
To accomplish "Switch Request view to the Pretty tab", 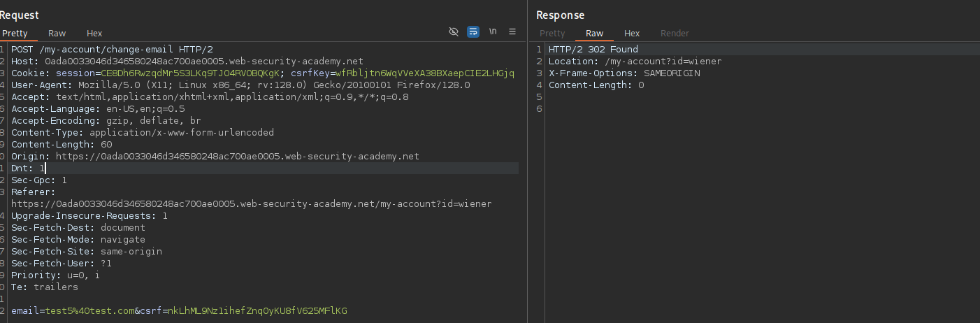I will coord(14,33).
